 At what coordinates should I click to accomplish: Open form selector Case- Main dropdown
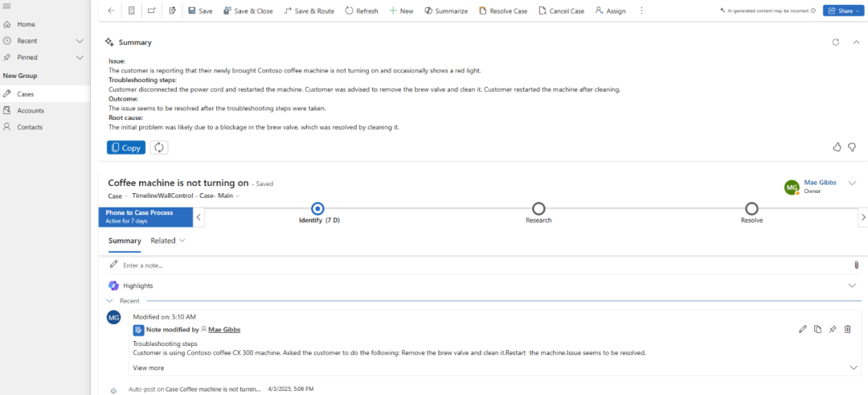pos(186,195)
